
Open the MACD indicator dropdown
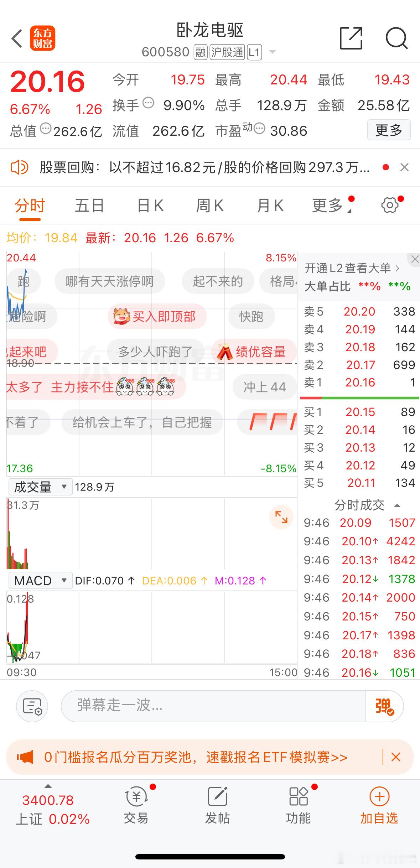(40, 581)
